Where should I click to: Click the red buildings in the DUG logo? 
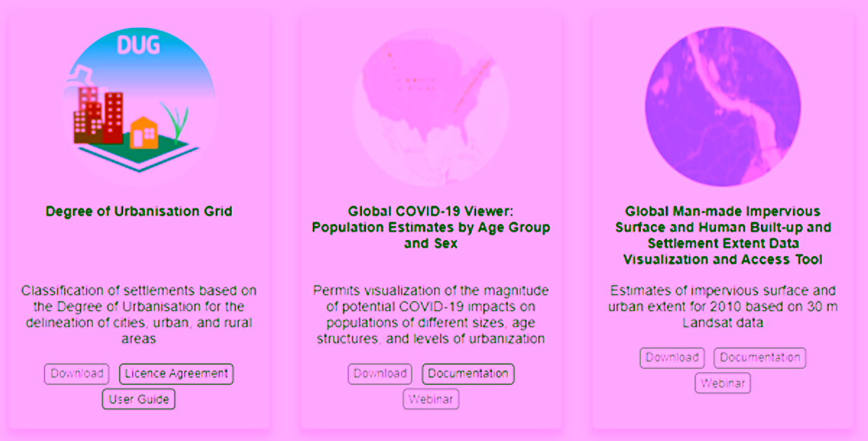[99, 115]
